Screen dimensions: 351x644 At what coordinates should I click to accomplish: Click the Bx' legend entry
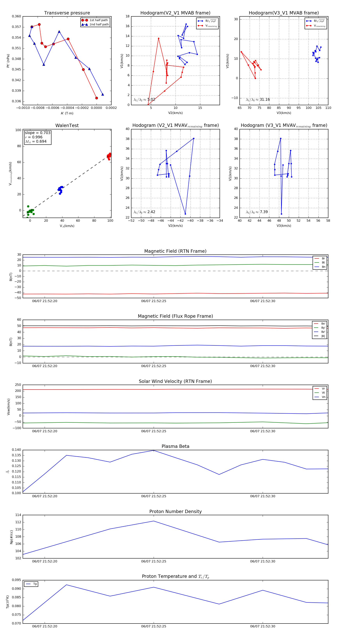tap(320, 324)
